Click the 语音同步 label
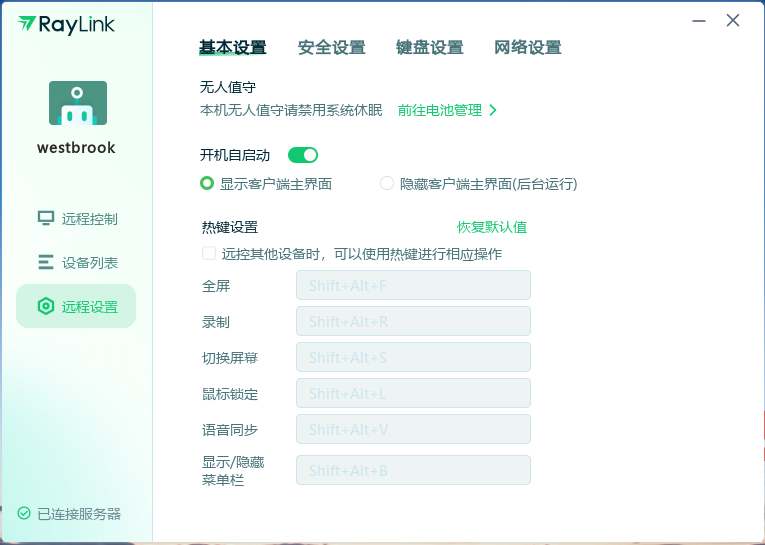Screen dimensions: 765x545 coord(230,430)
